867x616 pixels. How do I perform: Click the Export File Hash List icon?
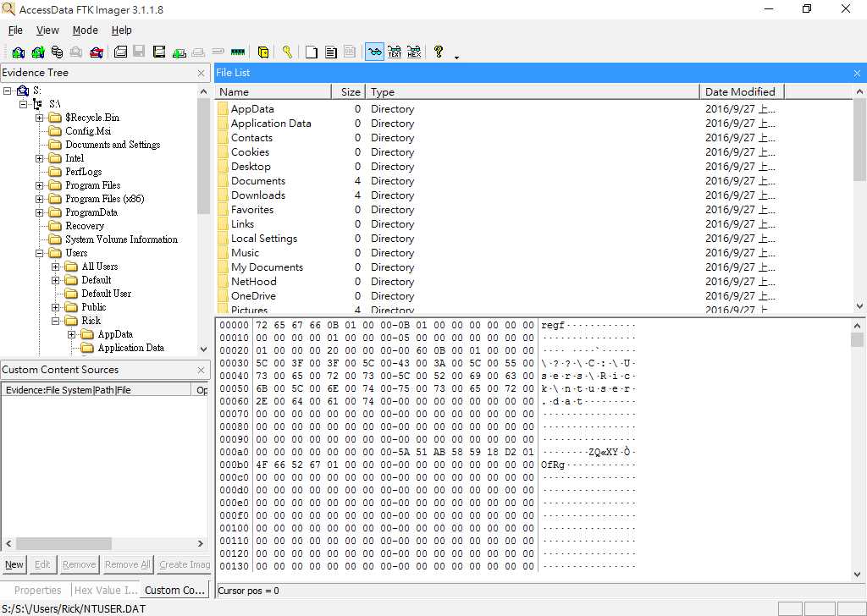(x=331, y=52)
